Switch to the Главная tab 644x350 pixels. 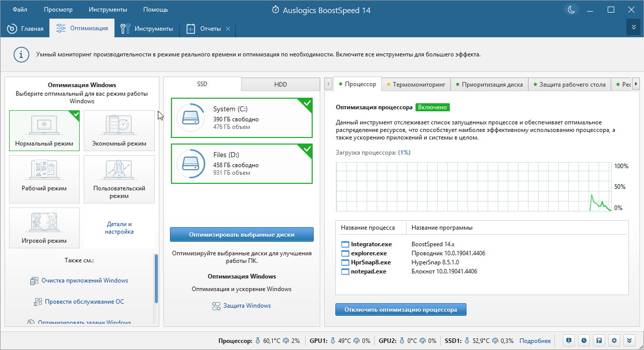25,29
